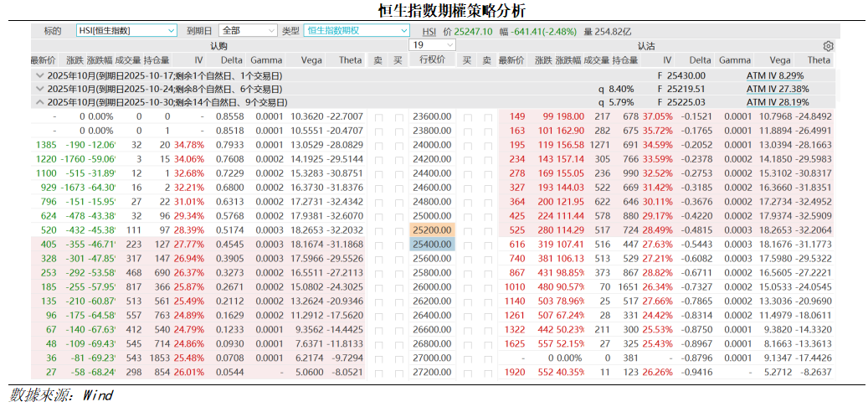Open the settings gear icon
Viewport: 868px width, 407px height.
828,46
